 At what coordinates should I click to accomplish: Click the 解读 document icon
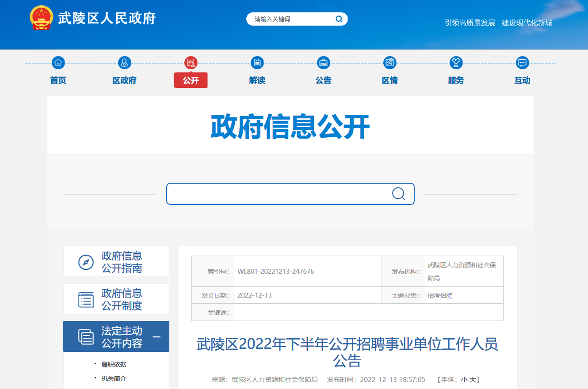coord(257,63)
